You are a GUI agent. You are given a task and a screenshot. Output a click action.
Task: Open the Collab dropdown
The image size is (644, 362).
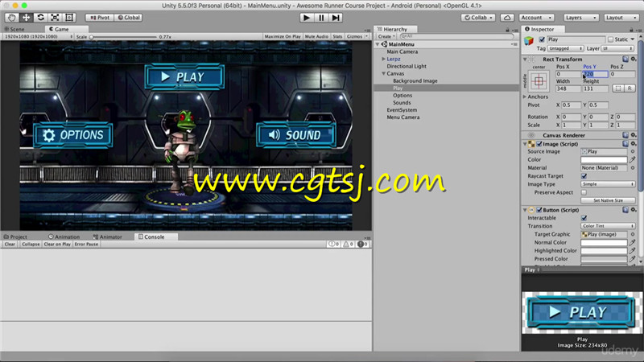tap(478, 18)
